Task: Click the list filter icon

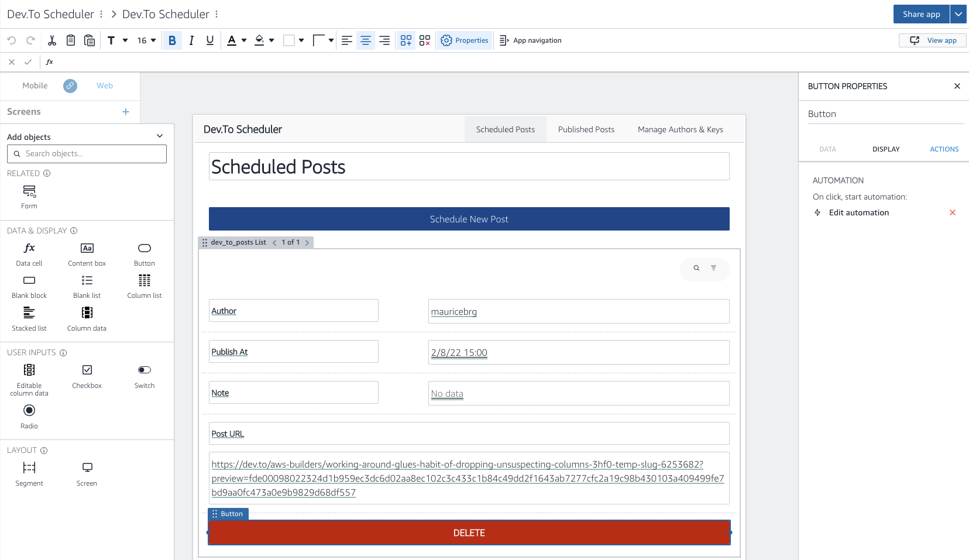Action: tap(713, 268)
